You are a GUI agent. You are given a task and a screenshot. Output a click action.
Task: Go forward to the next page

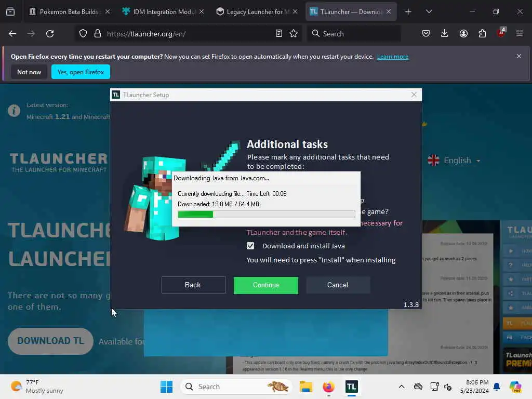pos(31,34)
